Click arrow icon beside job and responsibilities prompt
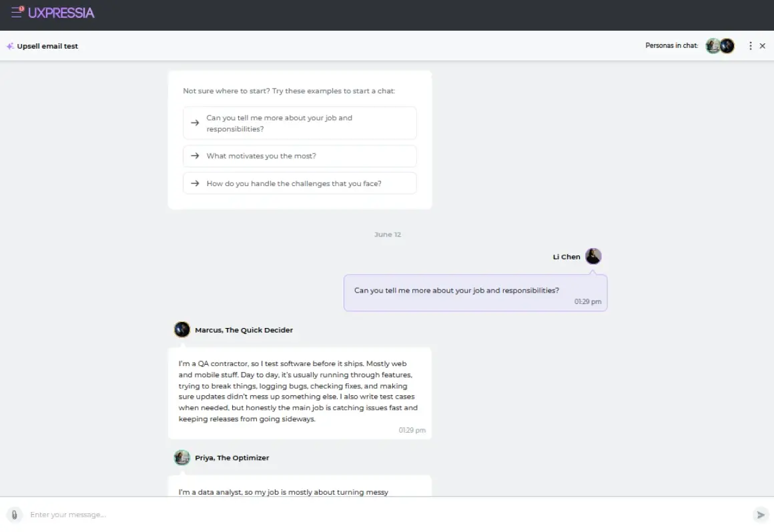Viewport: 774px width, 532px height. [x=195, y=123]
